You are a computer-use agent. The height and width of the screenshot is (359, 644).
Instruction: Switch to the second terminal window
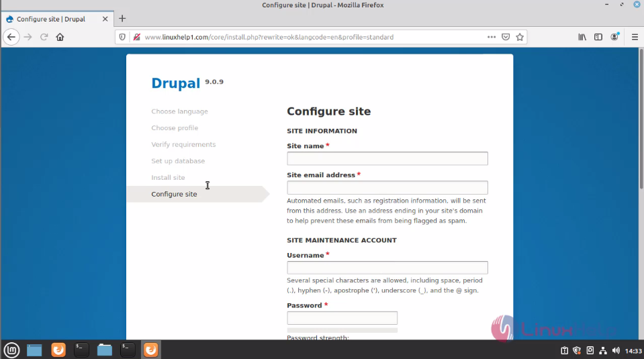point(128,350)
